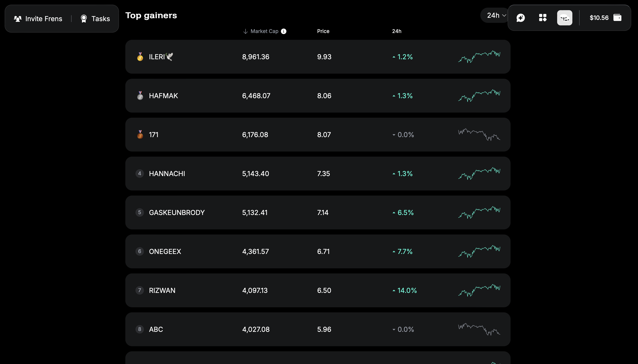Image resolution: width=638 pixels, height=364 pixels.
Task: Select the highlighted coins icon
Action: coord(565,18)
